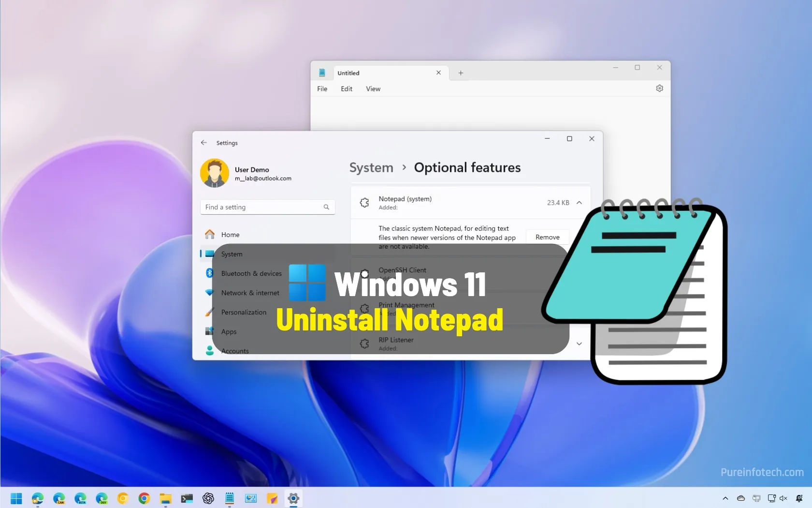Switch to Settings from the taskbar
812x508 pixels.
coord(293,498)
